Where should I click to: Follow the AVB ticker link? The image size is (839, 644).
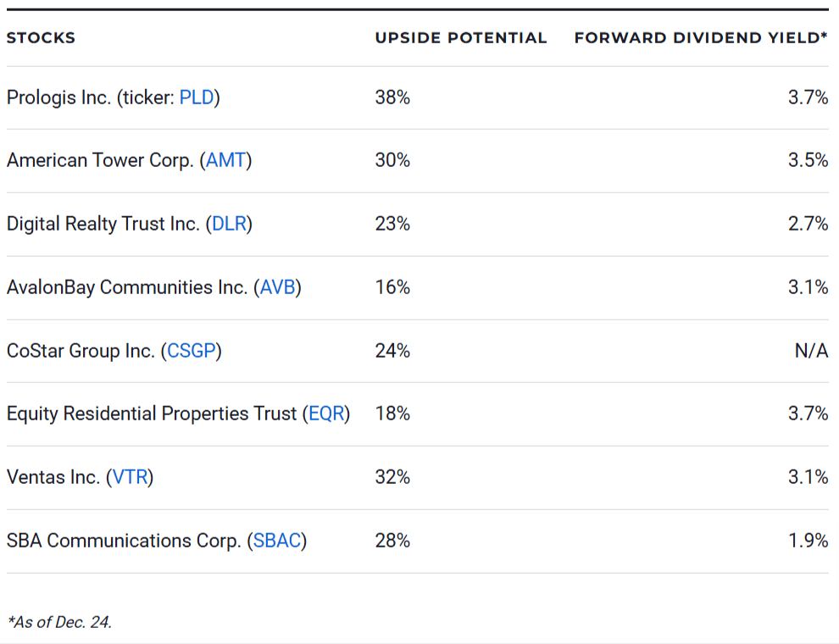click(277, 287)
